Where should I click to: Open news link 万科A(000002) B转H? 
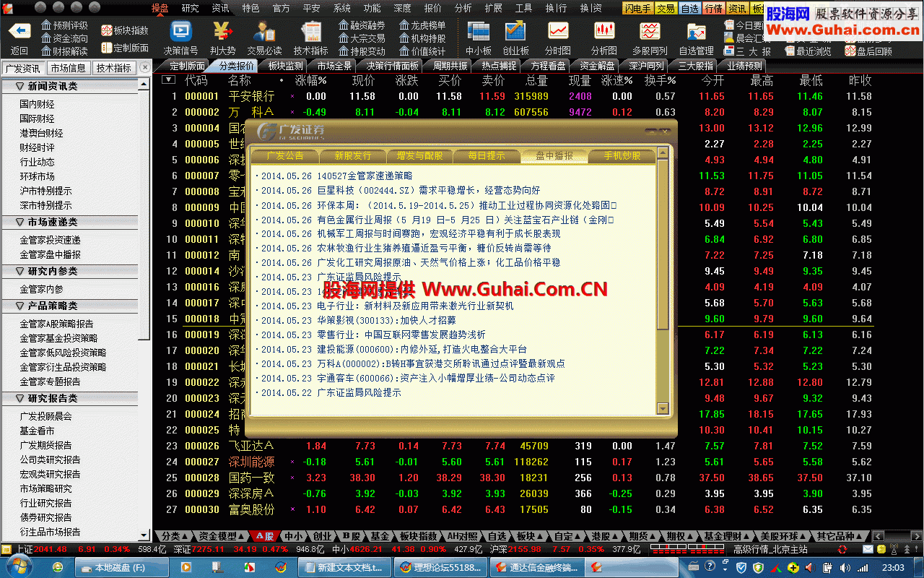click(441, 363)
